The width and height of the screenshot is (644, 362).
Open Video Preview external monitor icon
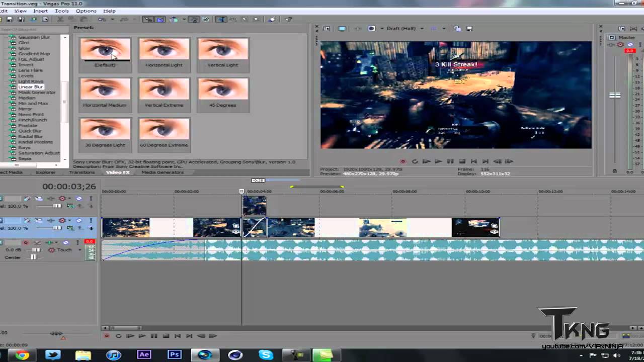click(342, 29)
